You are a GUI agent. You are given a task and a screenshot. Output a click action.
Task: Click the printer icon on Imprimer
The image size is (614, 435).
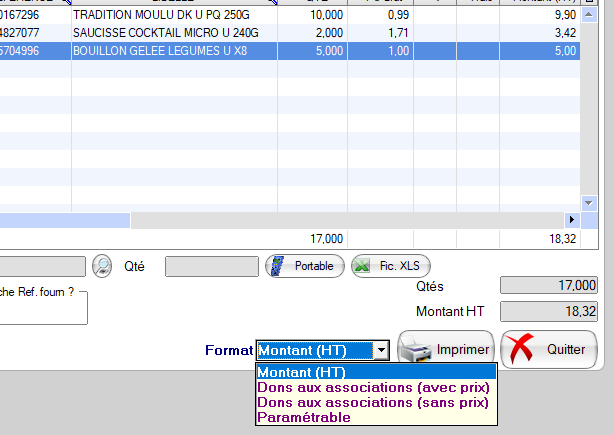416,350
